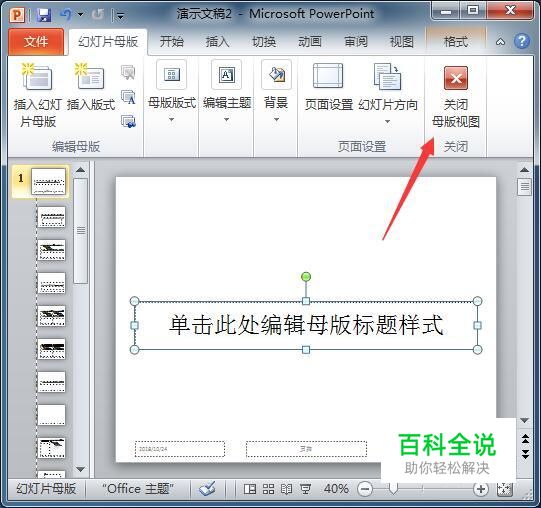Click the Undo arrow icon
541x508 pixels.
[66, 14]
